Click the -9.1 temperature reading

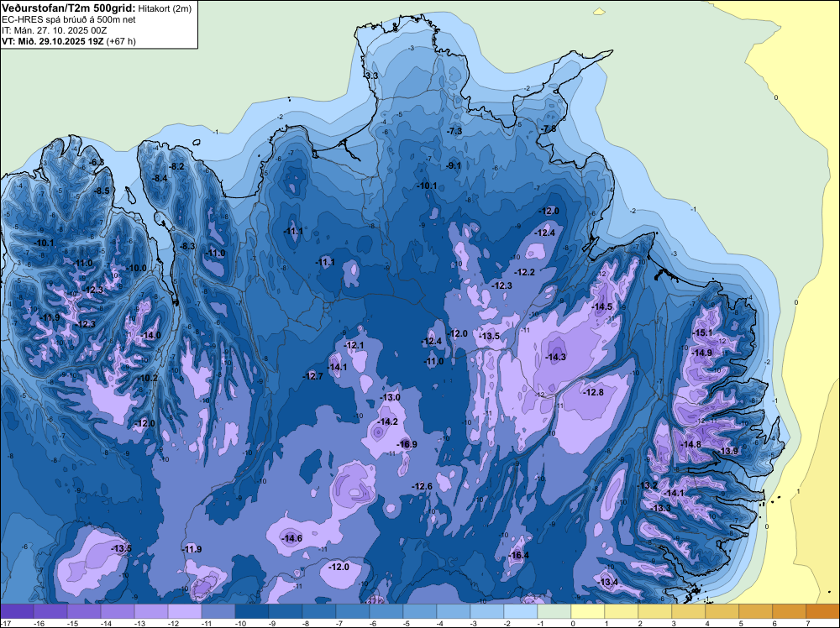tap(453, 165)
